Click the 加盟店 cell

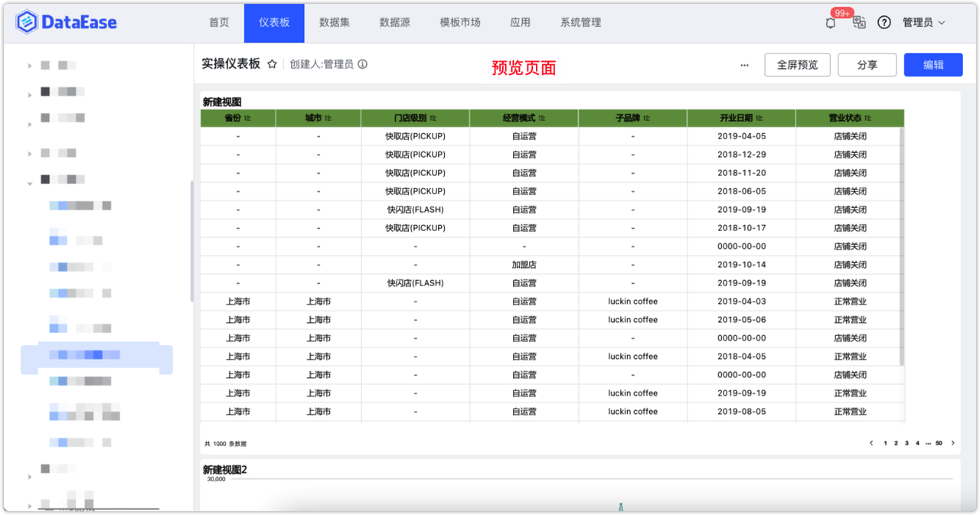click(x=524, y=265)
